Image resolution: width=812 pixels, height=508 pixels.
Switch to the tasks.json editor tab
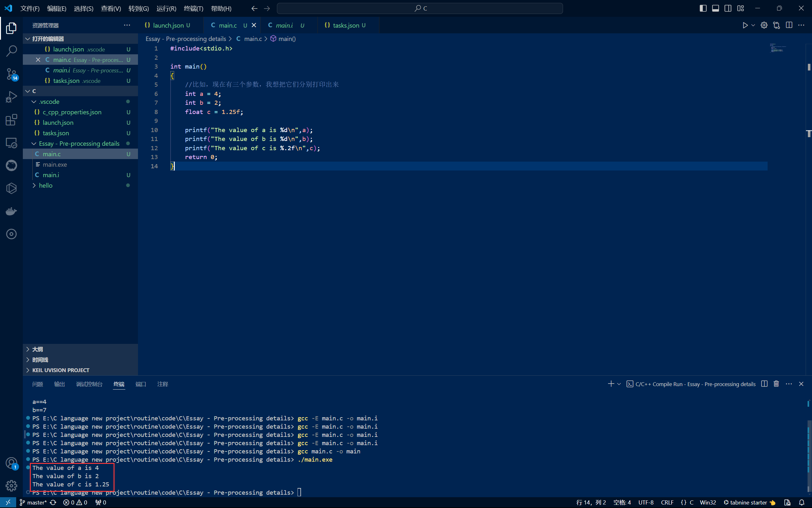pos(348,25)
